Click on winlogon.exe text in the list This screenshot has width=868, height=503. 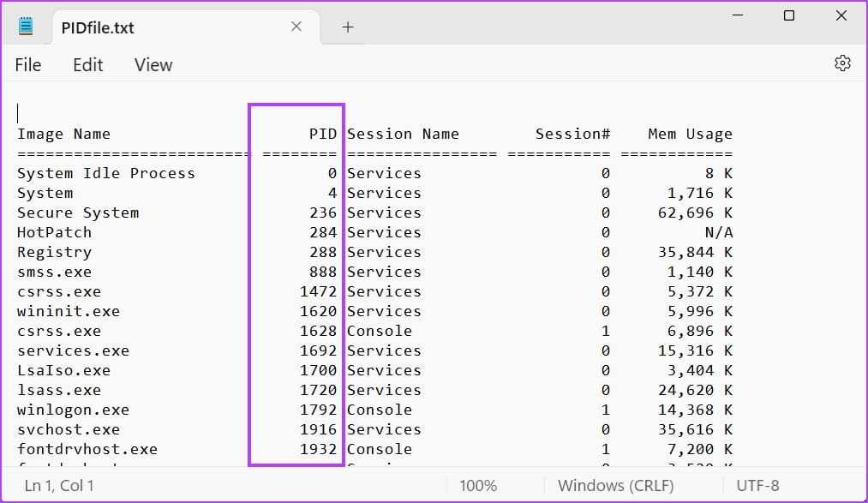(x=73, y=410)
